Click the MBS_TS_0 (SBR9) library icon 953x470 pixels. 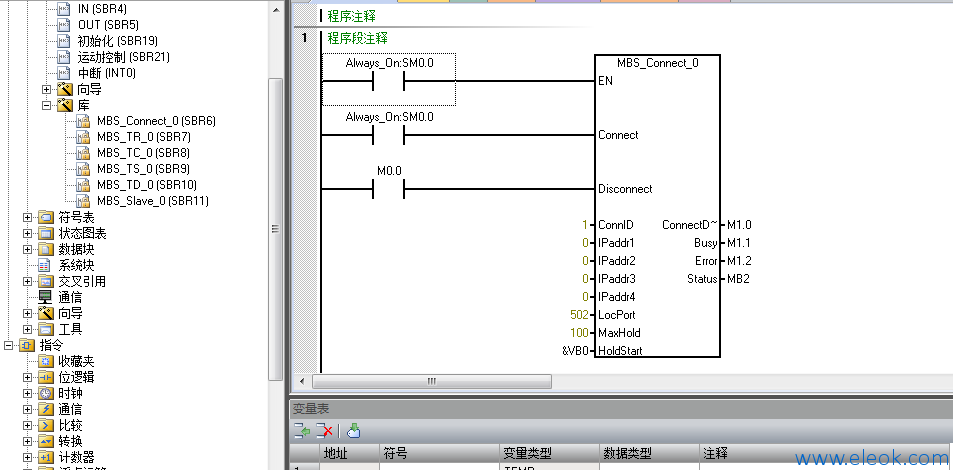(83, 168)
